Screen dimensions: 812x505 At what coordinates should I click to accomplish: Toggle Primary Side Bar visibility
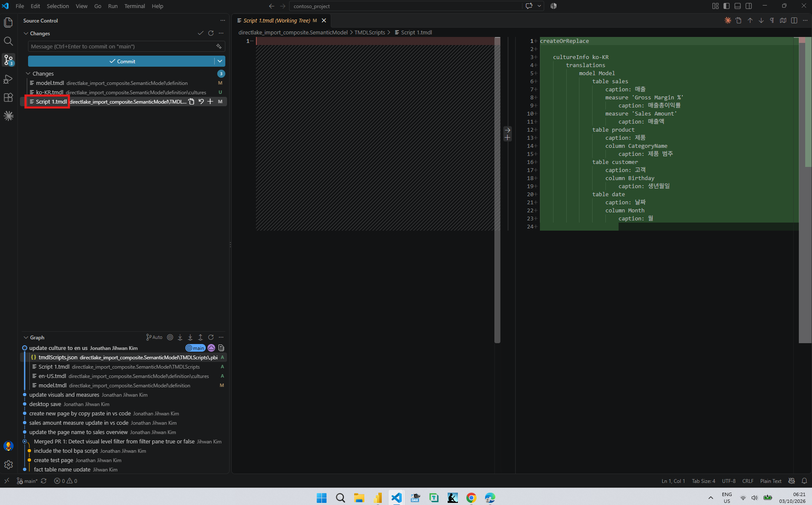point(727,6)
